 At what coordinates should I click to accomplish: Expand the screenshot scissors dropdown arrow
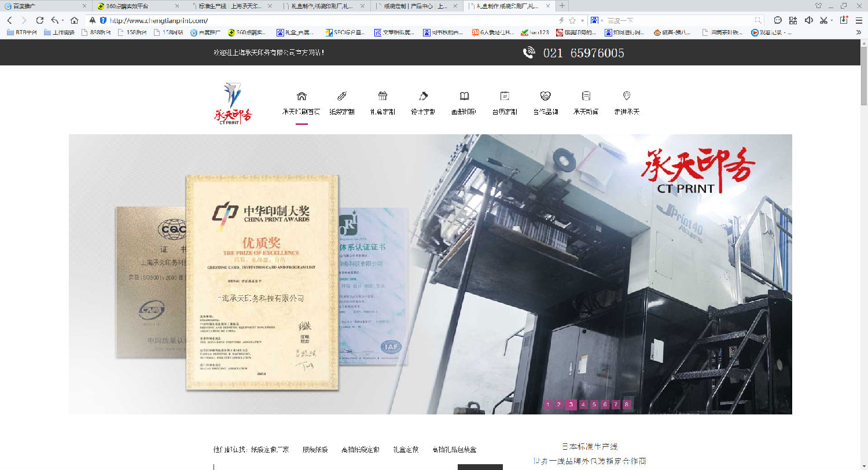tap(832, 21)
